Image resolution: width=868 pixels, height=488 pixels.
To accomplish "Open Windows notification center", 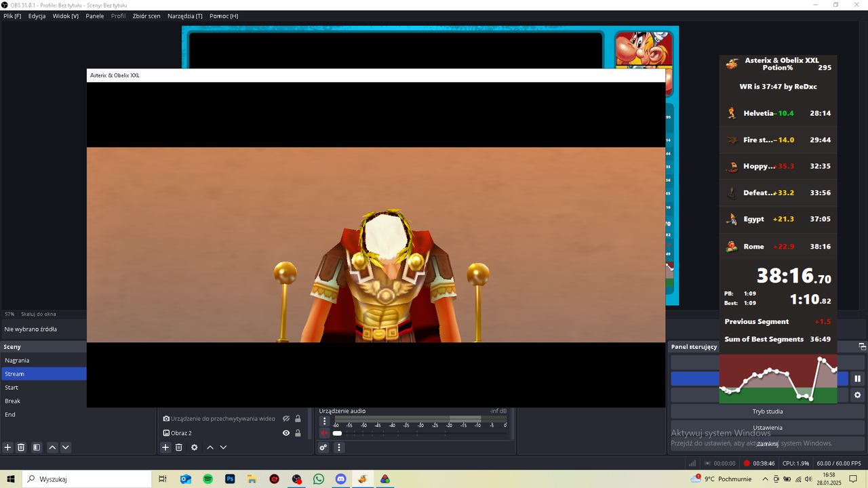I will coord(853,479).
